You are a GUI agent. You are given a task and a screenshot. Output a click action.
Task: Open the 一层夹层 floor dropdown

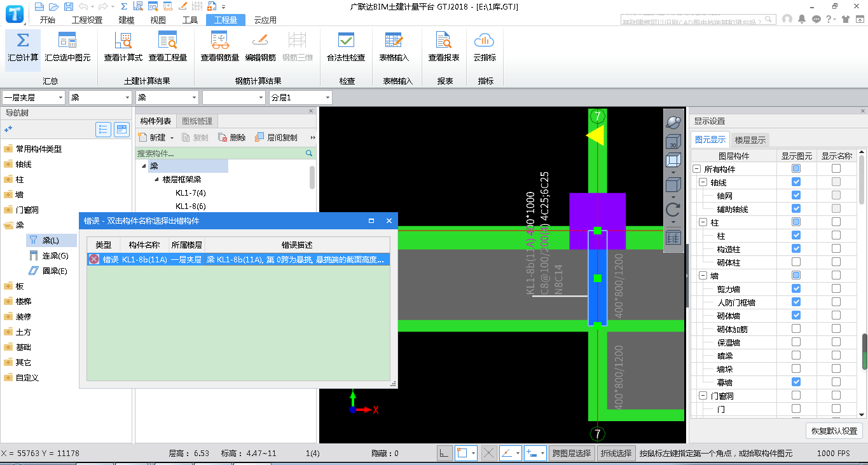coord(33,97)
